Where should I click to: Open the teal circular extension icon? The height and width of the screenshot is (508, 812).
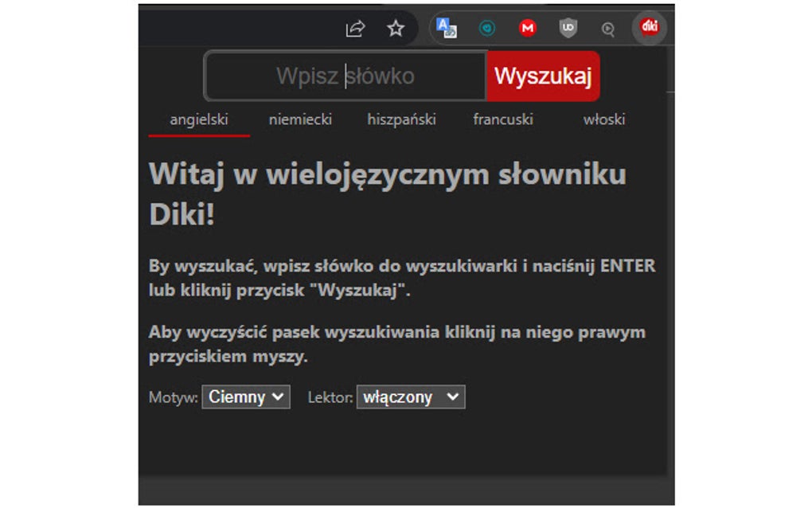(x=486, y=28)
